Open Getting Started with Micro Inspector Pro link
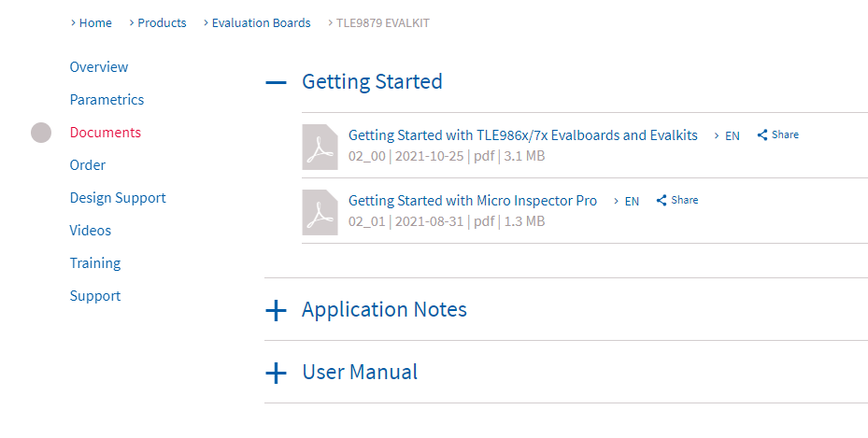The height and width of the screenshot is (438, 868). (x=473, y=201)
